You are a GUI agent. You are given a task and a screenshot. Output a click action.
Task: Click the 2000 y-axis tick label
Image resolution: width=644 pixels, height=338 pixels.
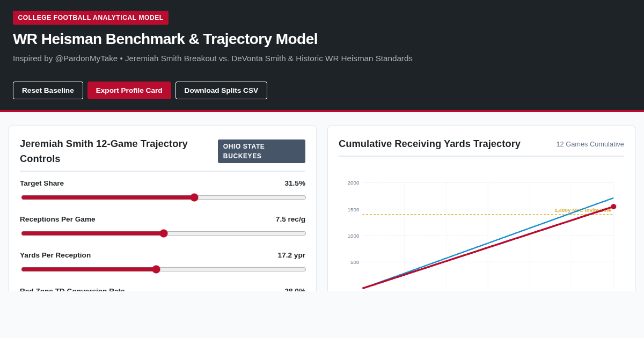tap(353, 183)
